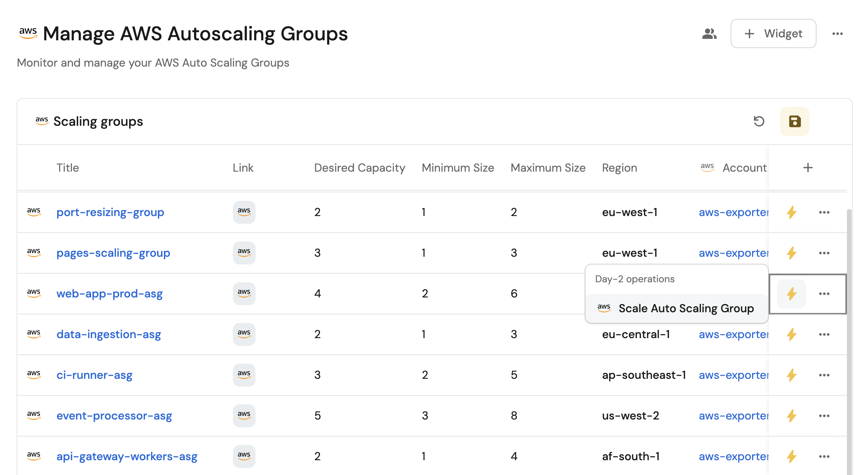Sort by the Desired Capacity column header

pyautogui.click(x=359, y=168)
